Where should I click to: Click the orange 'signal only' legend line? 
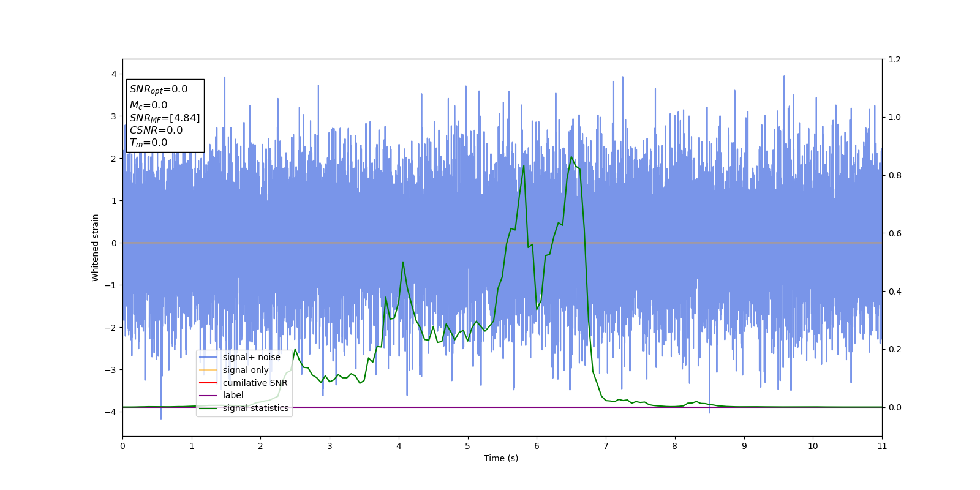coord(208,370)
